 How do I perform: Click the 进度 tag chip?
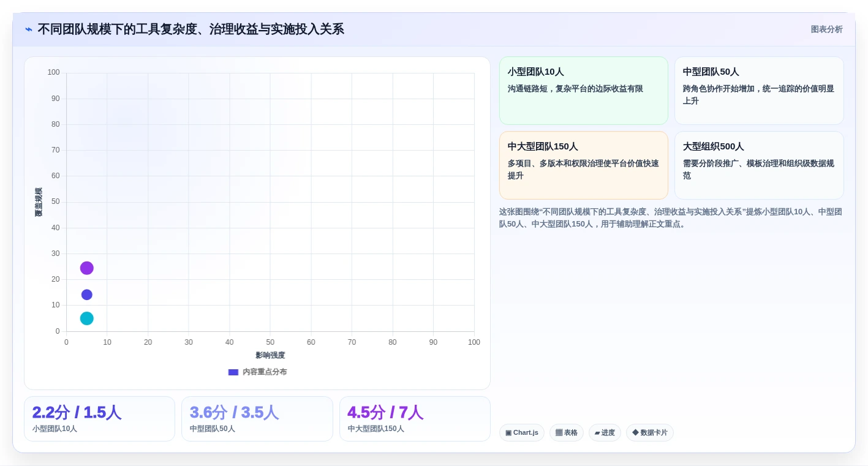pyautogui.click(x=605, y=432)
